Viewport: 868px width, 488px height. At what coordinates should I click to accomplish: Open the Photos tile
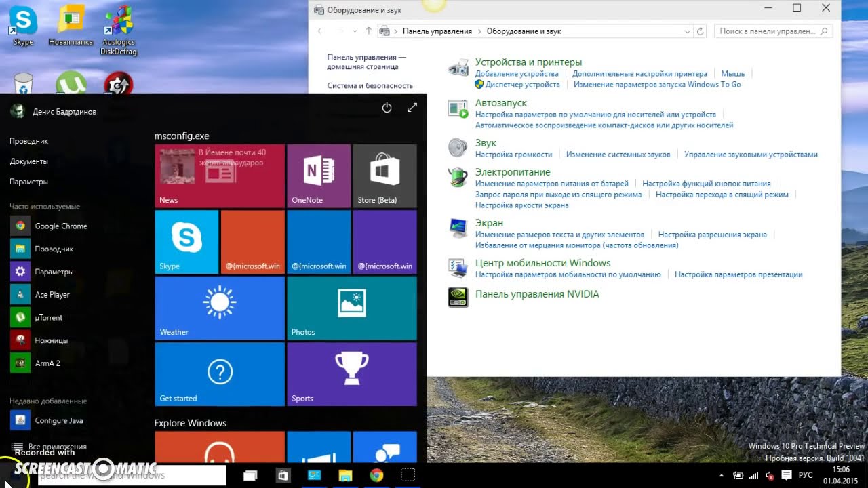pos(352,308)
